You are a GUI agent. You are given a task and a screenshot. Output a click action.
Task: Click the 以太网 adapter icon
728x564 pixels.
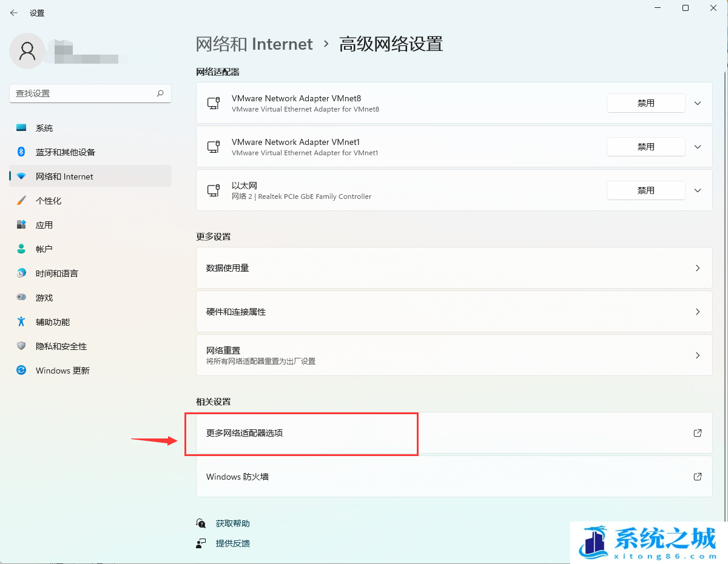point(213,190)
